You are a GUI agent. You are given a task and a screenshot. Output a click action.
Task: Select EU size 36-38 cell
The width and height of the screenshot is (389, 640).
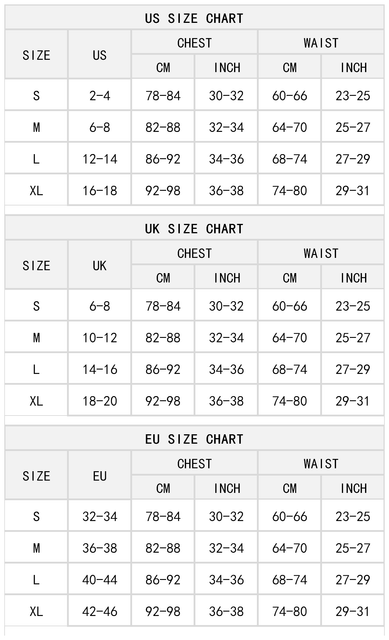(x=100, y=548)
